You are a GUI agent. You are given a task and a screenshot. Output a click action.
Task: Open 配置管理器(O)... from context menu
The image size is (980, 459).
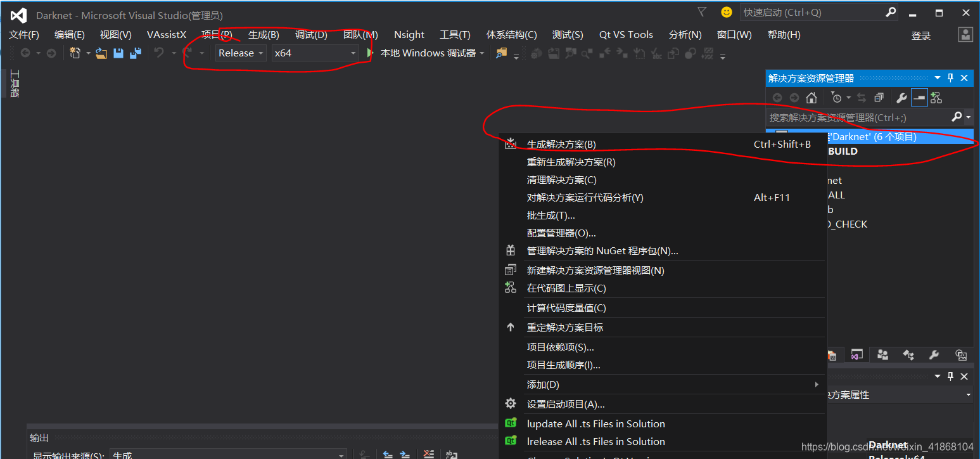pyautogui.click(x=662, y=233)
